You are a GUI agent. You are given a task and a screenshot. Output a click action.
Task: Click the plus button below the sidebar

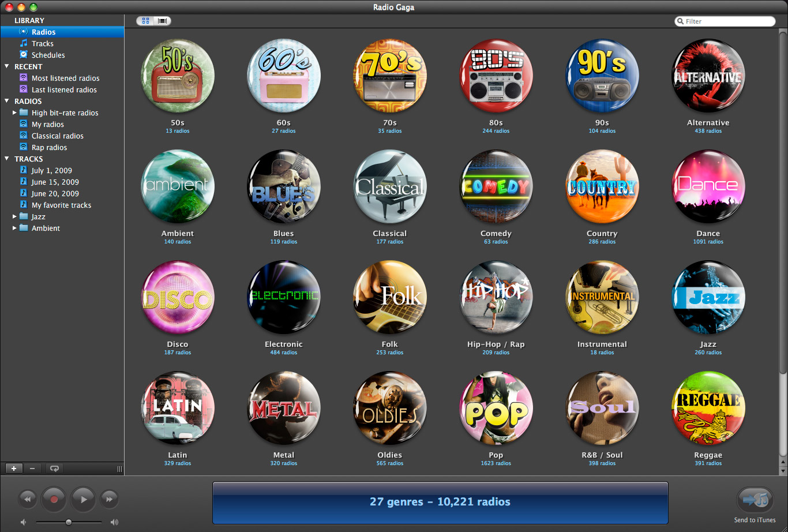14,469
